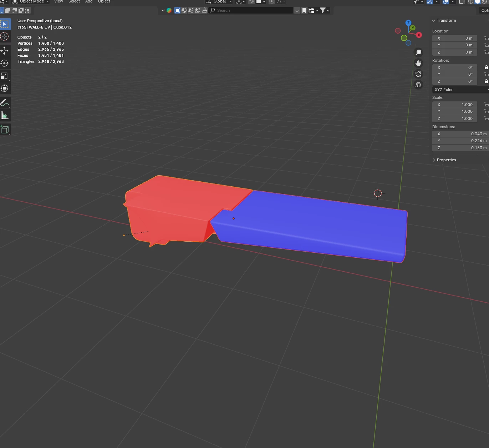
Task: Click the zoom view magnifier button
Action: pyautogui.click(x=418, y=52)
